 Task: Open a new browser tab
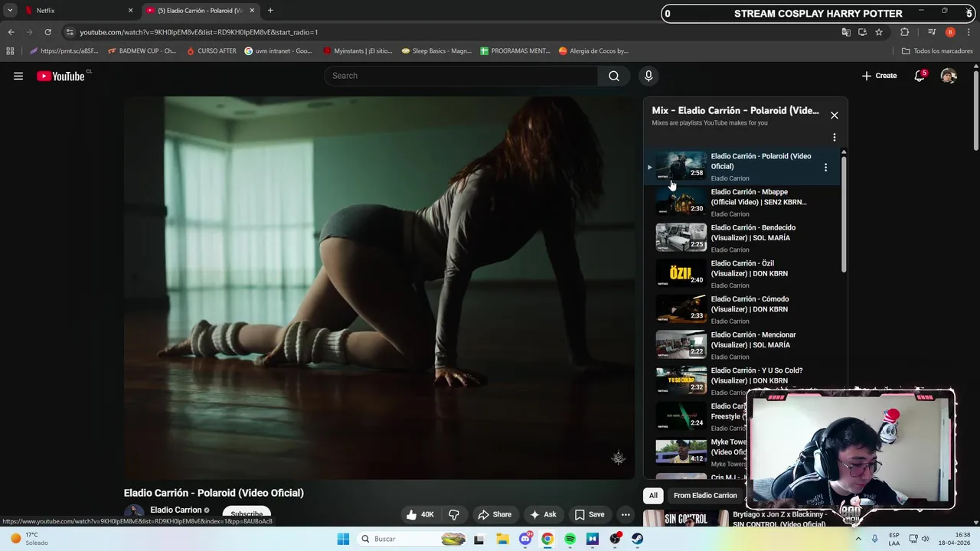point(270,11)
